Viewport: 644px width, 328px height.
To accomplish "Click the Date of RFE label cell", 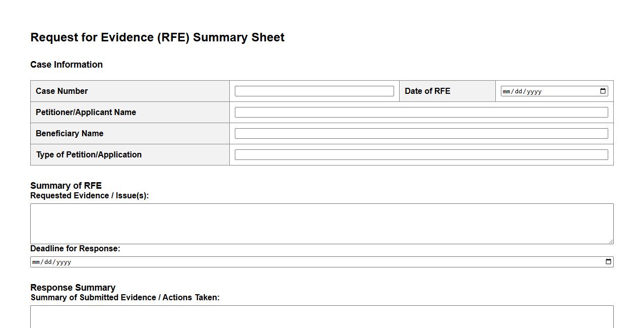I will tap(427, 91).
